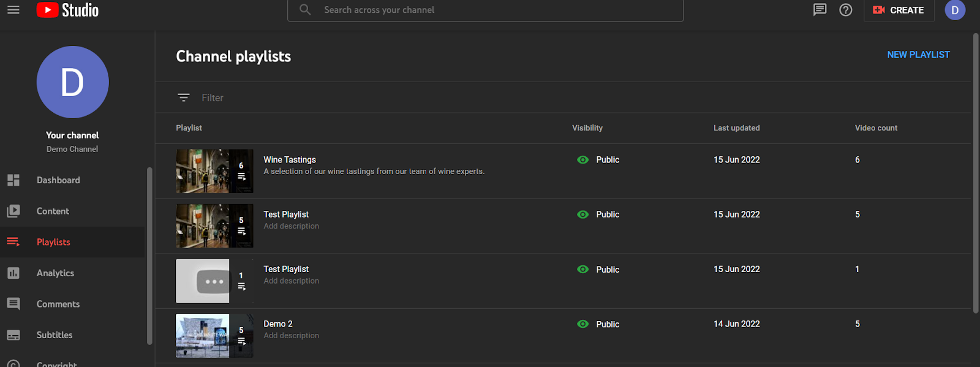Go to Comments in the sidebar
The image size is (980, 367).
[x=58, y=305]
